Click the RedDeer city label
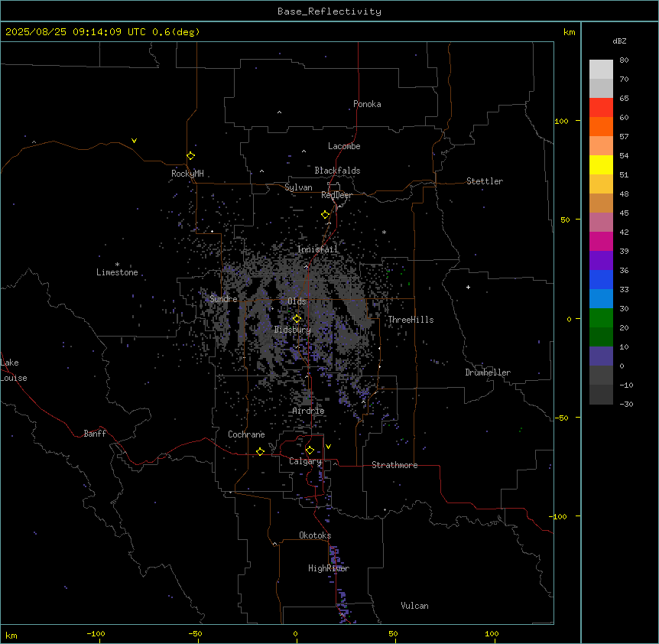 [x=336, y=195]
